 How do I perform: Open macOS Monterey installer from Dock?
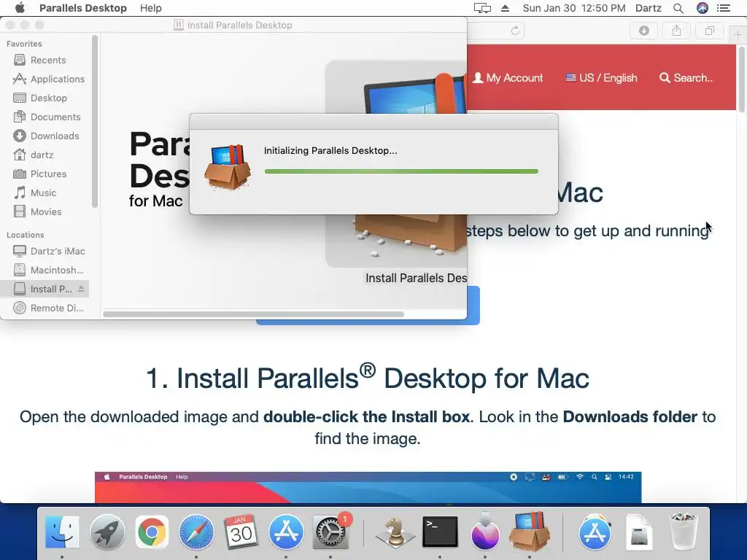point(485,531)
